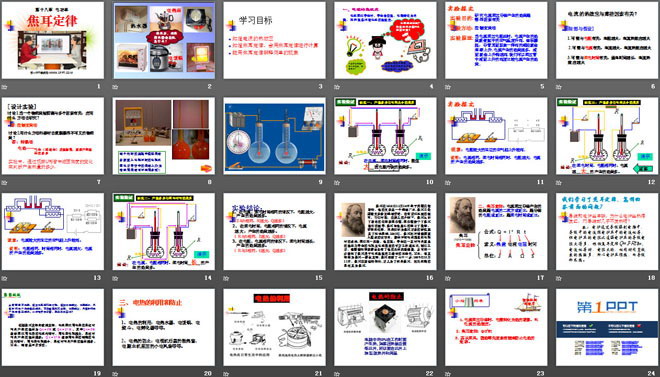660x377 pixels.
Task: Select slide 16 with Joule portrait biography
Action: [385, 231]
